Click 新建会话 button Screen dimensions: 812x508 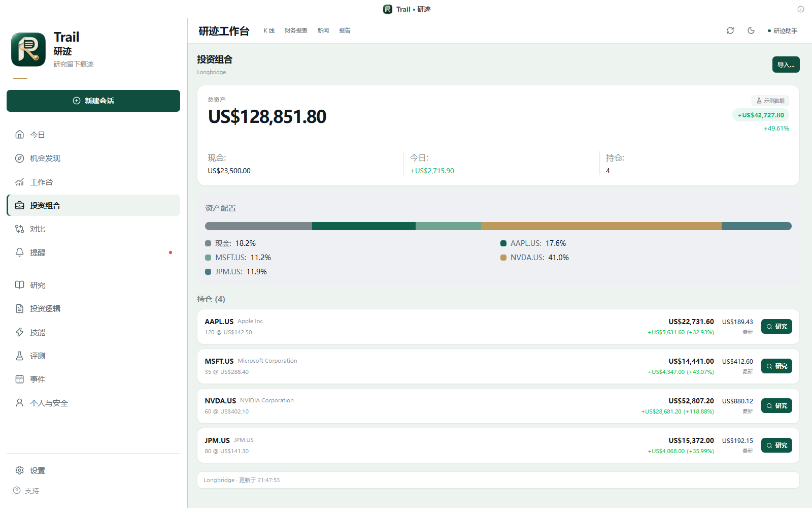[93, 101]
